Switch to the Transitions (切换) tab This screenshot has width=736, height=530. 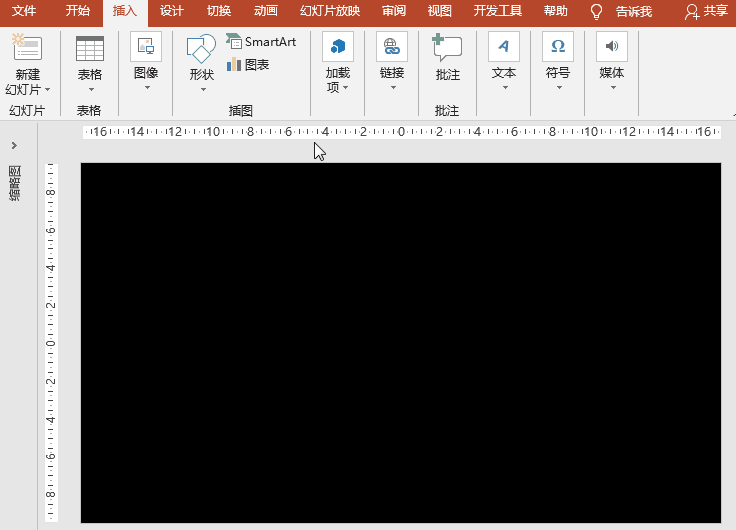click(x=219, y=11)
